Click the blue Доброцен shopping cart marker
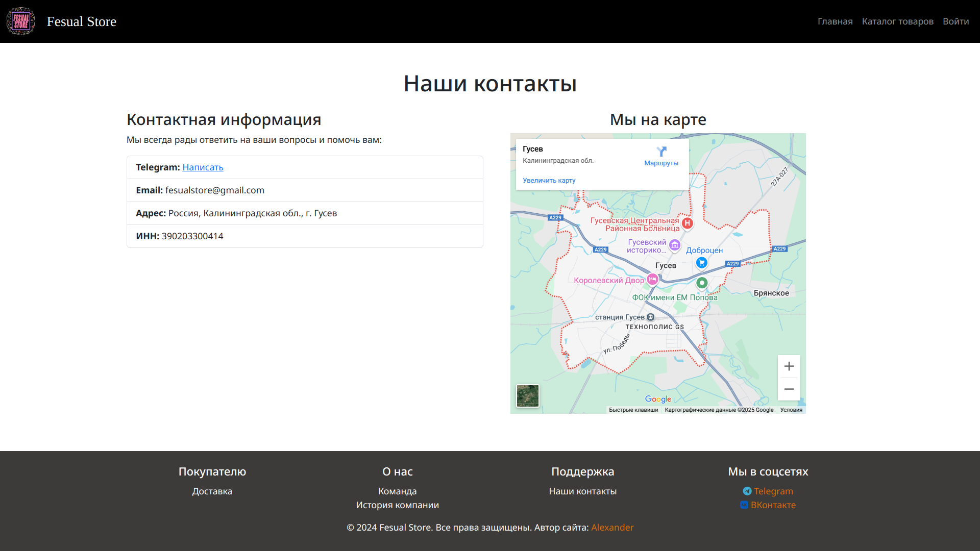Image resolution: width=980 pixels, height=551 pixels. click(x=701, y=262)
